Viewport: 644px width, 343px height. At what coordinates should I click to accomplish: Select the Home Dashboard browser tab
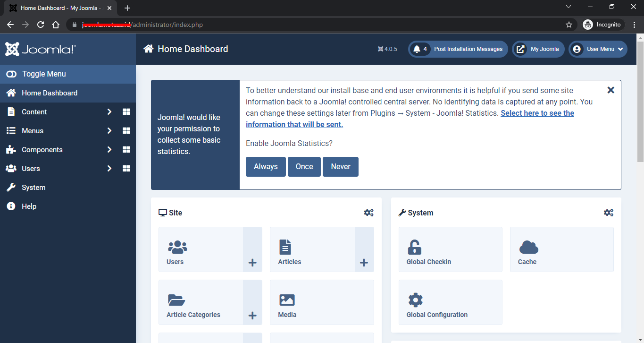pos(61,8)
